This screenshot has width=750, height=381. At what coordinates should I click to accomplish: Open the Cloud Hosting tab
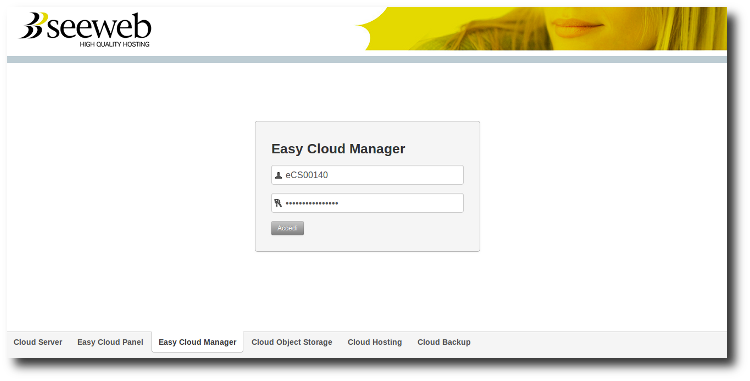coord(375,342)
